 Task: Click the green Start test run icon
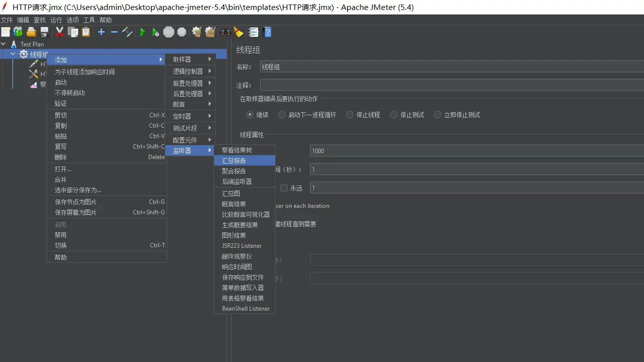point(143,32)
